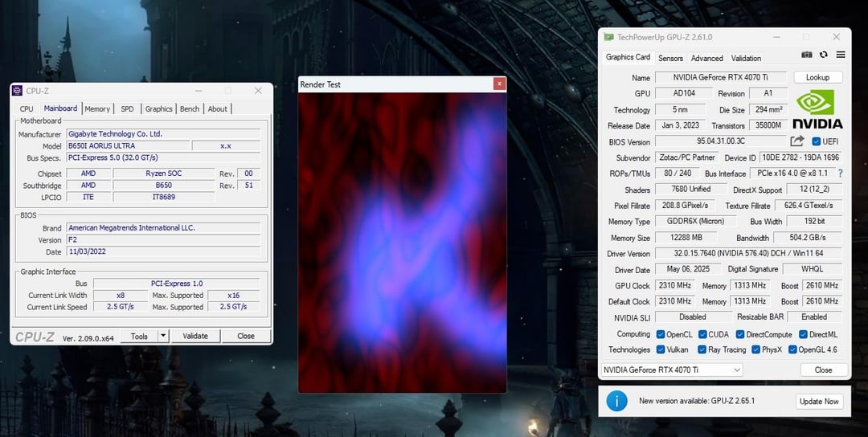Click the NVIDIA logo in GPU-Z
The image size is (868, 437).
pyautogui.click(x=817, y=109)
